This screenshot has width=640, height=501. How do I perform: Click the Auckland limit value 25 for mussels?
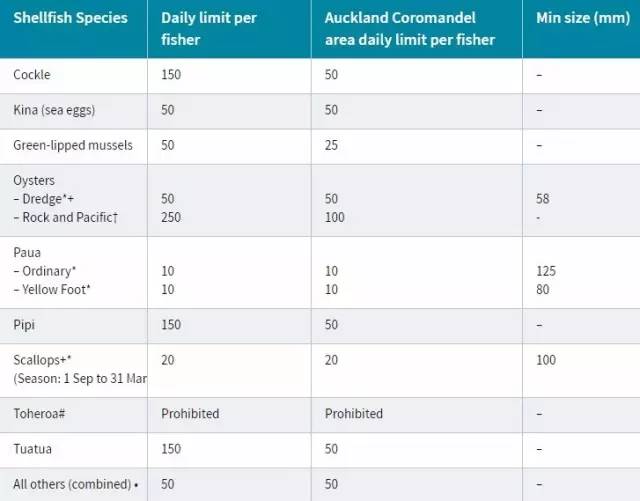(333, 145)
